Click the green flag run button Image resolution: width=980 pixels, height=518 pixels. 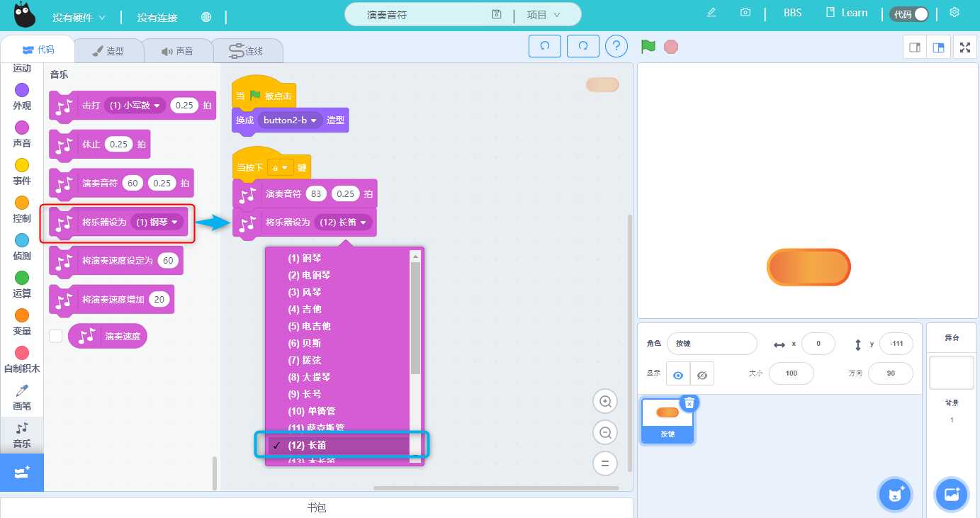point(648,47)
